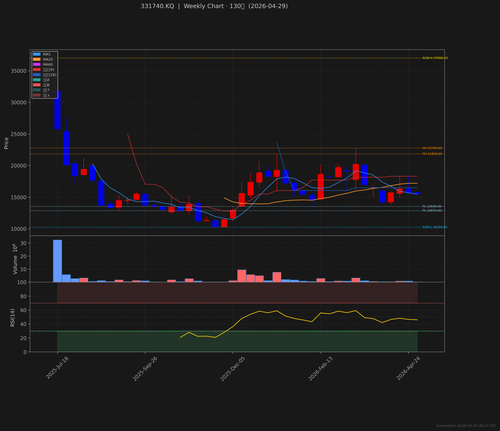
Task: Click the 2025-Jul-18 date label
Action: [x=57, y=368]
